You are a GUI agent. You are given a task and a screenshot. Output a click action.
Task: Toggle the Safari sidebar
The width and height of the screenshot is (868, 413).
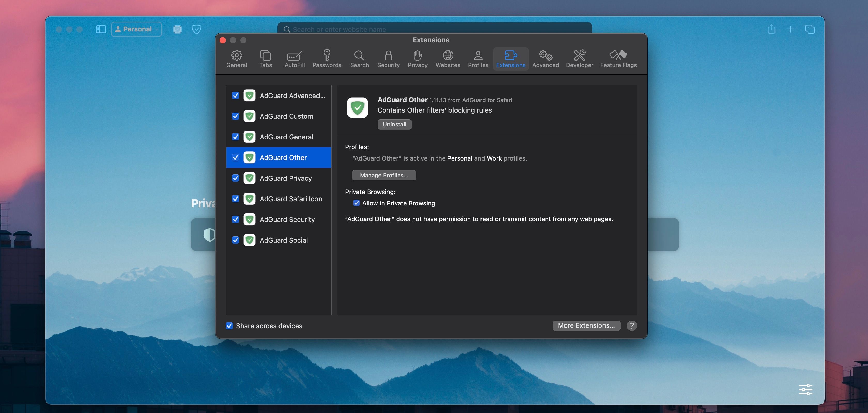click(100, 29)
